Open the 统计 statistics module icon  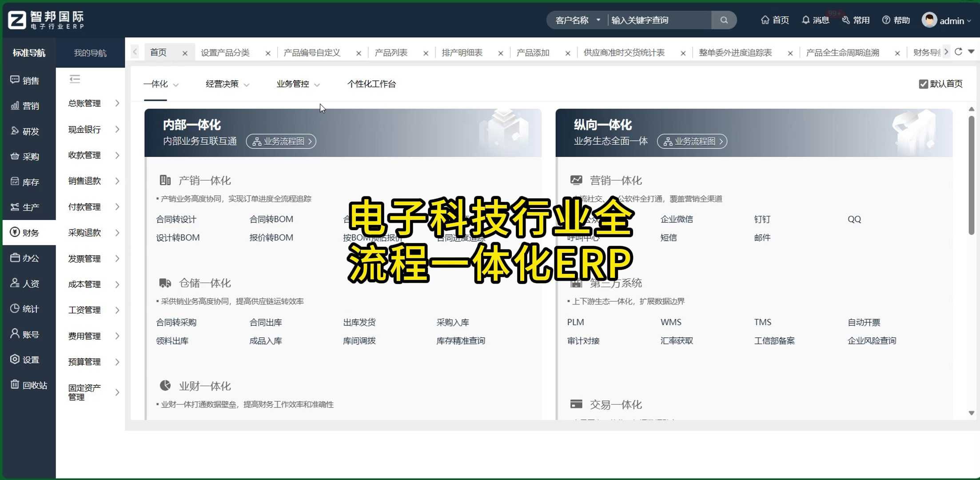pos(15,308)
